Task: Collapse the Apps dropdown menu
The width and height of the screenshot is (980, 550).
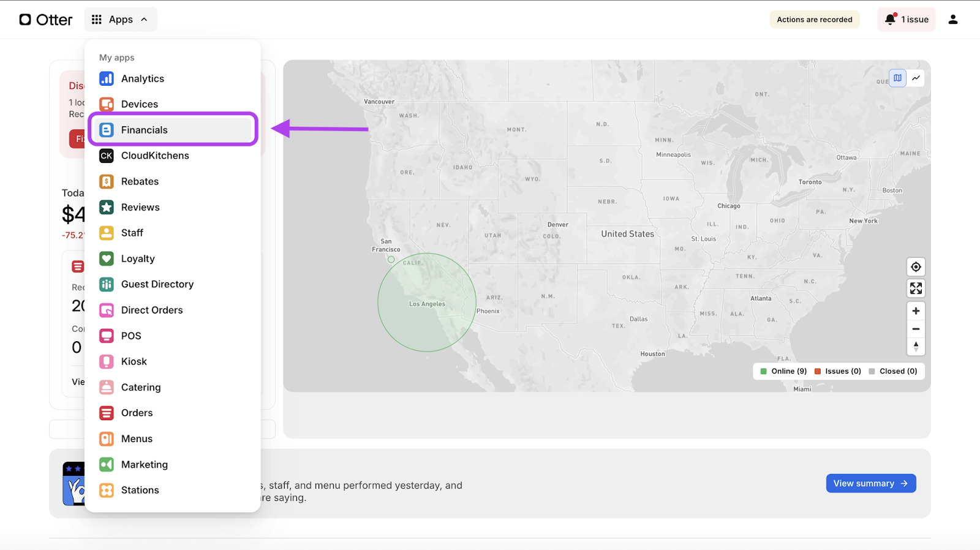Action: click(x=121, y=20)
